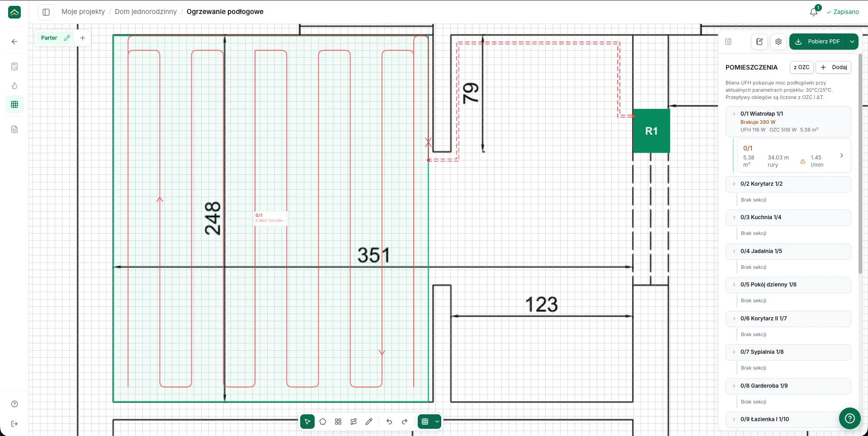868x436 pixels.
Task: Open the project settings gear
Action: click(778, 42)
